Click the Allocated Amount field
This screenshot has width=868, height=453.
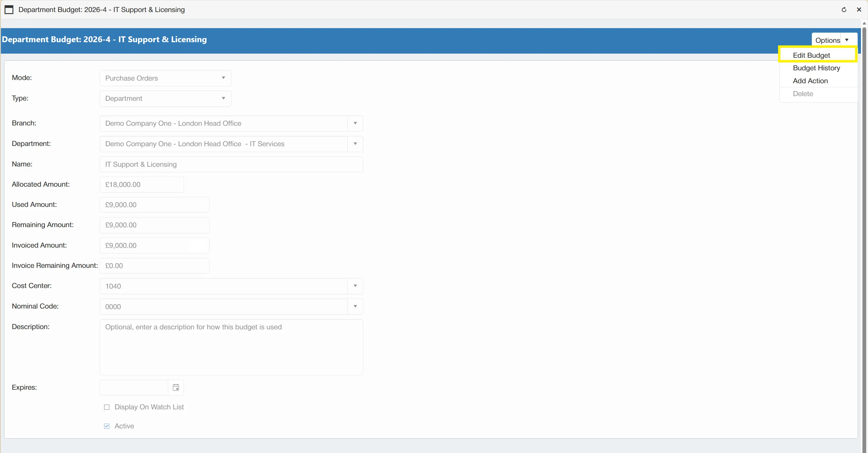[141, 185]
